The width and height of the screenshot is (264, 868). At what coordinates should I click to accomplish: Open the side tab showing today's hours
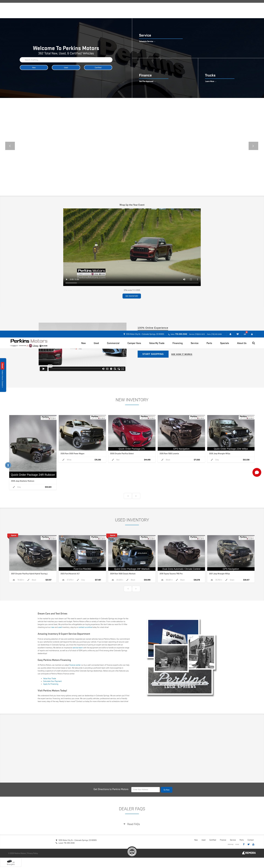click(x=3, y=375)
